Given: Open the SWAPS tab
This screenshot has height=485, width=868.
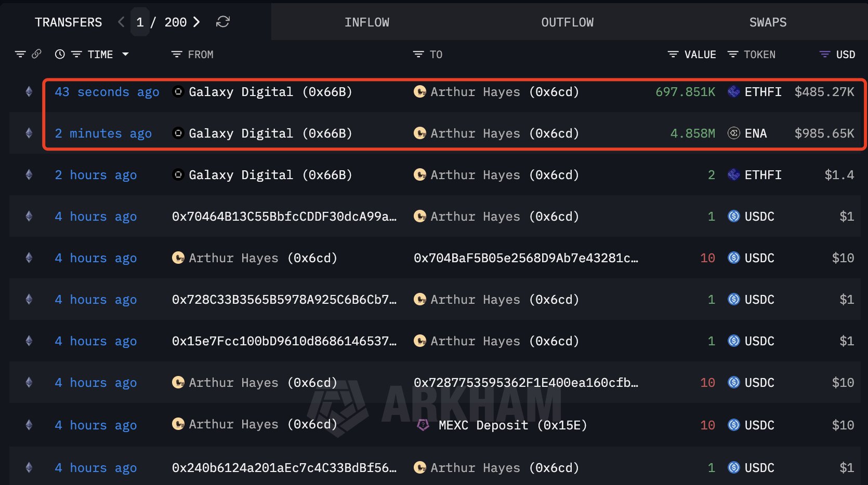Looking at the screenshot, I should (x=768, y=22).
